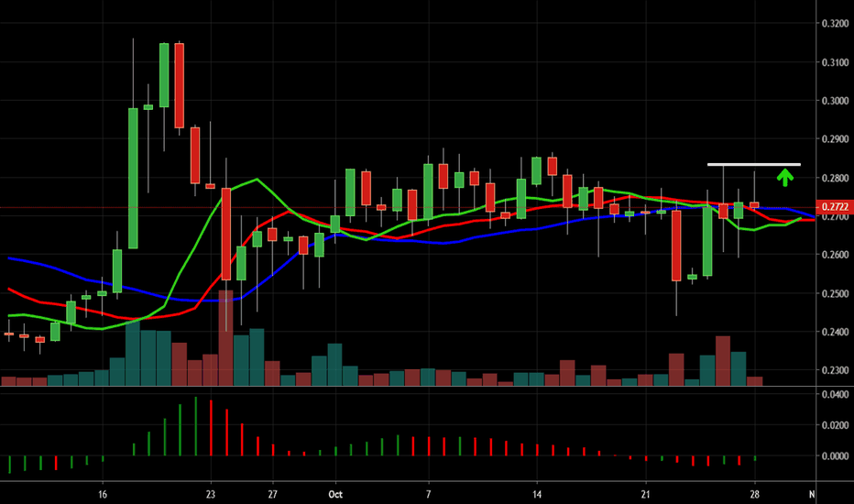The image size is (854, 504).
Task: Select the 0.3000 price axis label
Action: point(835,101)
